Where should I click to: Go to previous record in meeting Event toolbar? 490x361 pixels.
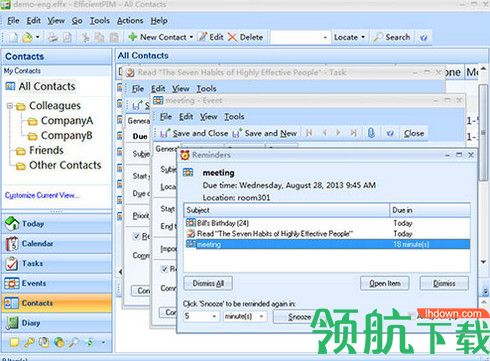coord(324,133)
